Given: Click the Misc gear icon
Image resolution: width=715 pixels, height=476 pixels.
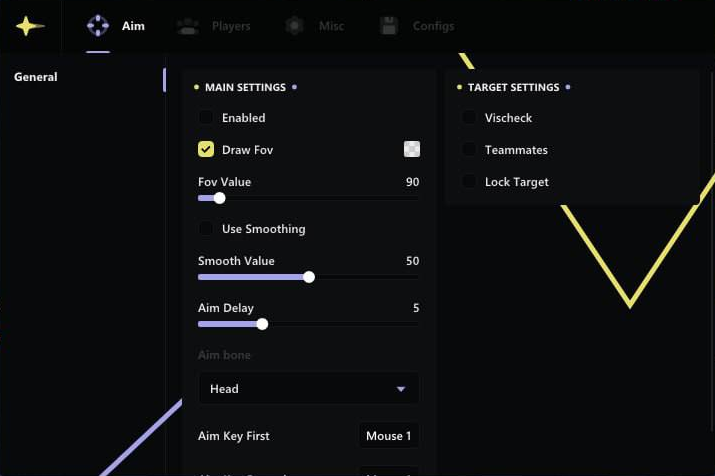Looking at the screenshot, I should coord(294,26).
